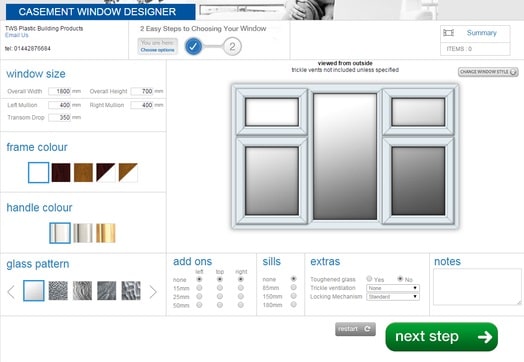Select the gold handle colour swatch
This screenshot has height=362, width=524.
coord(106,233)
